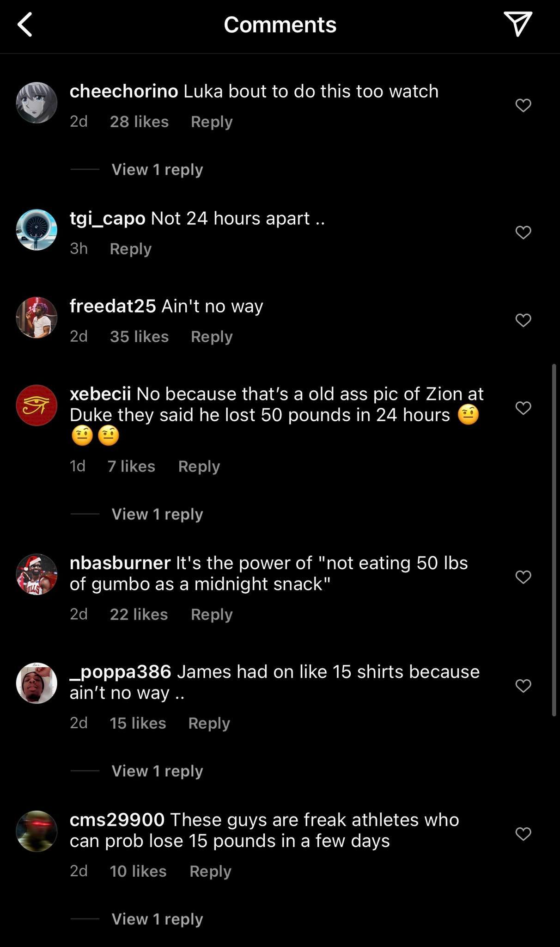Image resolution: width=560 pixels, height=947 pixels.
Task: Show the reply under _poppa386's comment
Action: click(157, 771)
